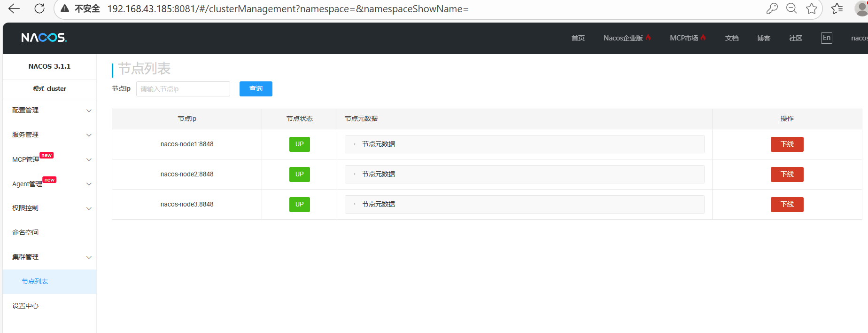Image resolution: width=868 pixels, height=333 pixels.
Task: Click the UP status tag of nacos-node1
Action: (x=300, y=144)
